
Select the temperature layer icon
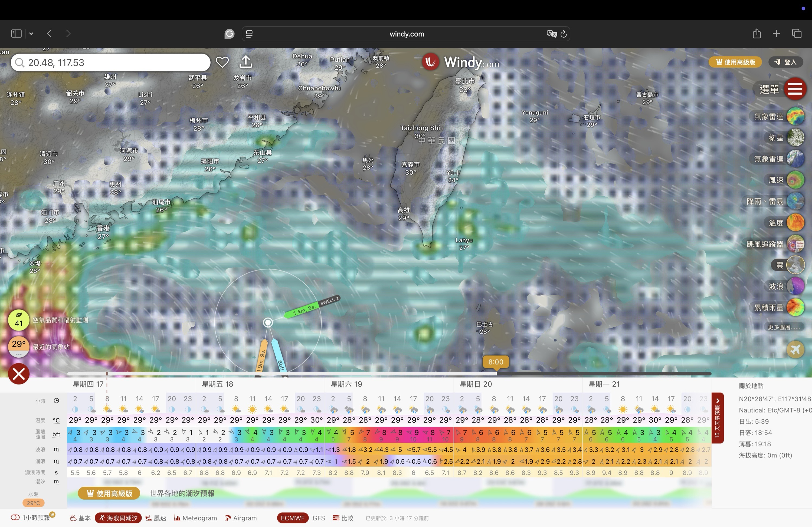point(795,223)
